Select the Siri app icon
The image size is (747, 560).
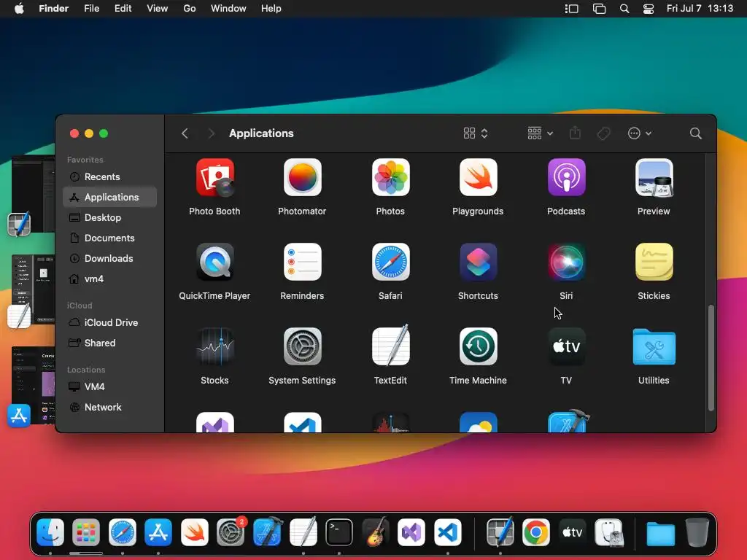pos(566,262)
